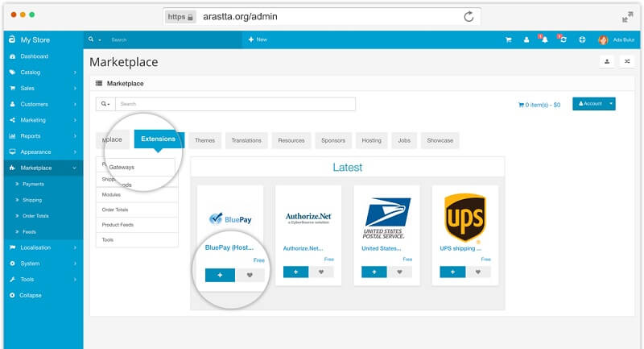Image resolution: width=644 pixels, height=349 pixels.
Task: Click the Marketing share icon
Action: click(x=12, y=120)
